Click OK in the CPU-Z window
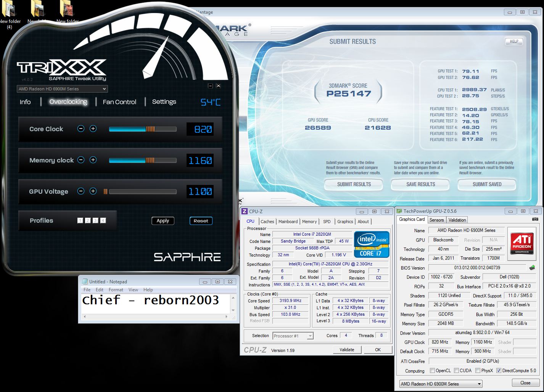544x392 pixels. [378, 350]
